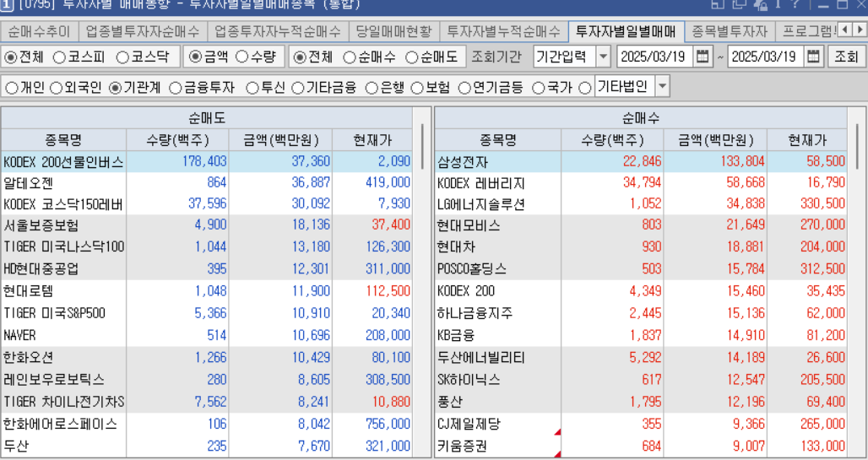
Task: Select the 레인보우로보틱스 row
Action: pos(207,379)
